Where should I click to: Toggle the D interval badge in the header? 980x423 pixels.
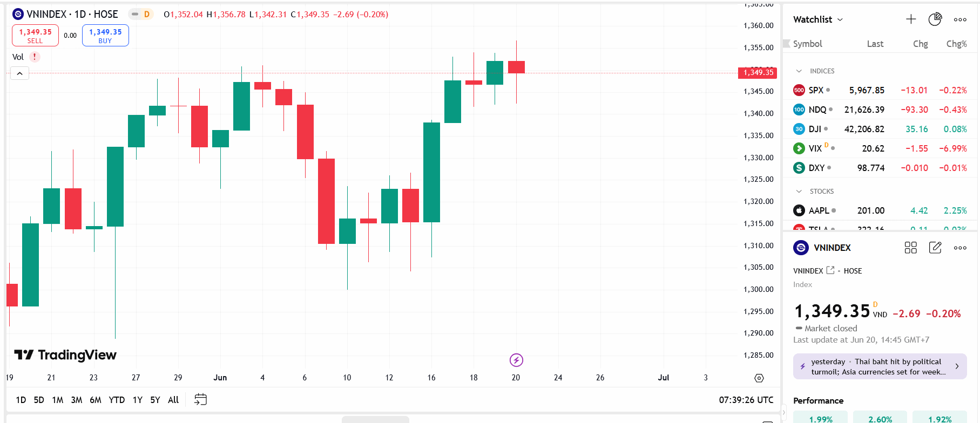tap(146, 15)
